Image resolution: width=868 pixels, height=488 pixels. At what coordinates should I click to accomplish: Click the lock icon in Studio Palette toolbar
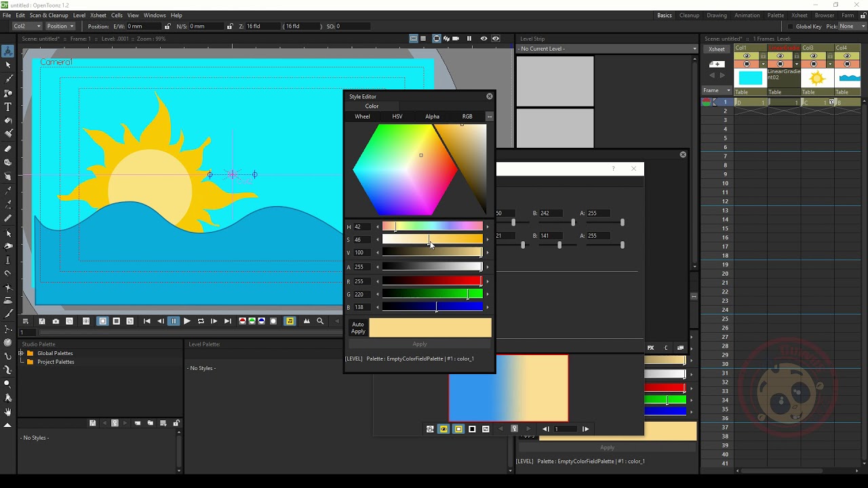point(176,424)
